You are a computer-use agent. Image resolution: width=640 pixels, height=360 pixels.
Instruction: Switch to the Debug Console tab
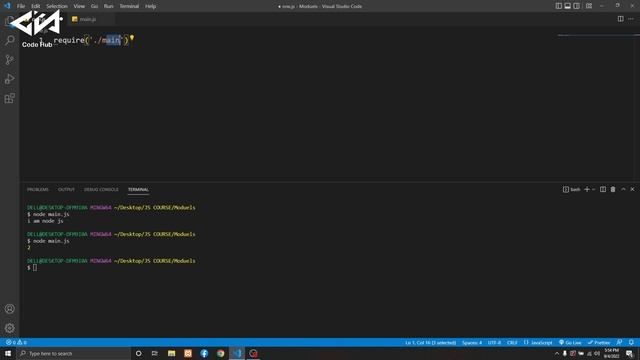101,189
